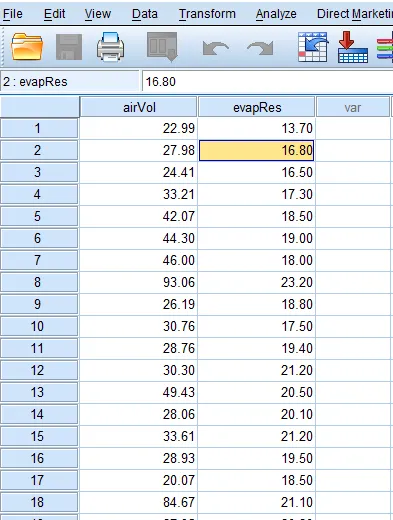Screen dimensions: 393x520
Task: Click the cell editor field showing 16.80
Action: [267, 82]
